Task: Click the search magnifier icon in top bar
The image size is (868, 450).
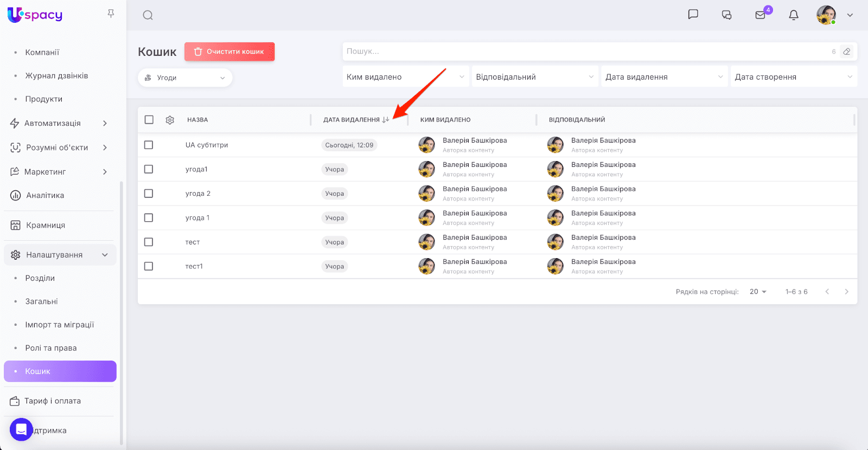Action: click(148, 15)
